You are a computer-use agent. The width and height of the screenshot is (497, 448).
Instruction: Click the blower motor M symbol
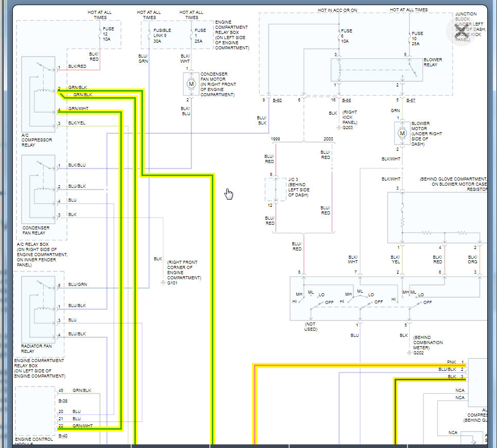[402, 133]
